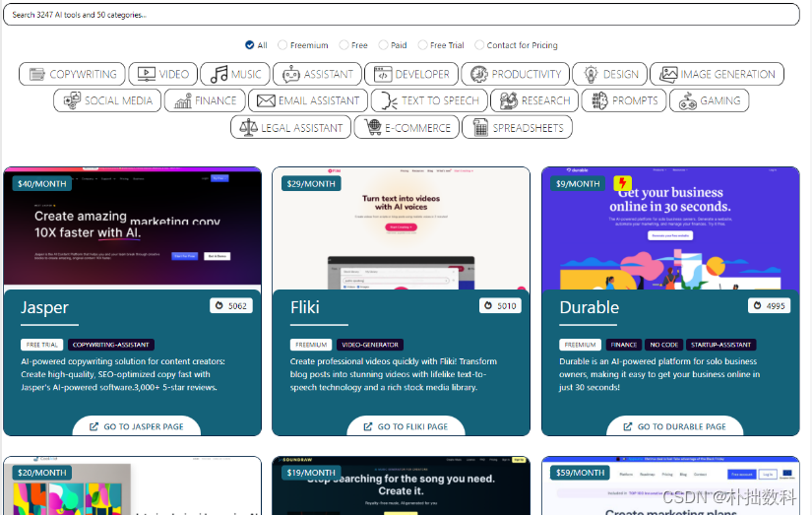Click the Copywriting-Assistant tag on Jasper
This screenshot has height=515, width=812.
(111, 345)
